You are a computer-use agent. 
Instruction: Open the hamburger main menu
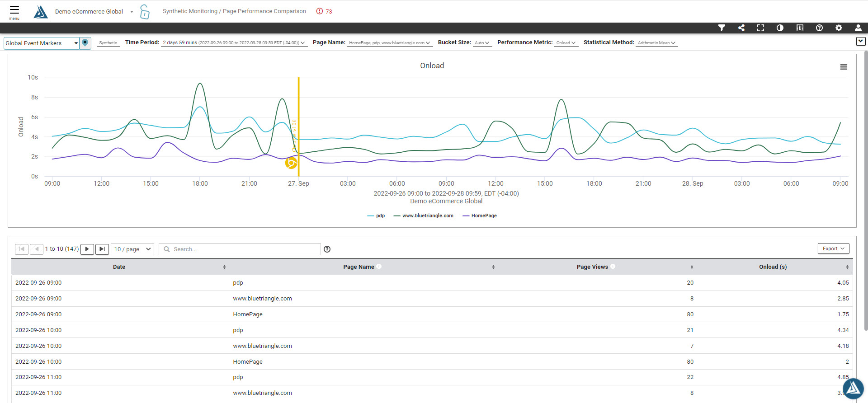pos(14,12)
